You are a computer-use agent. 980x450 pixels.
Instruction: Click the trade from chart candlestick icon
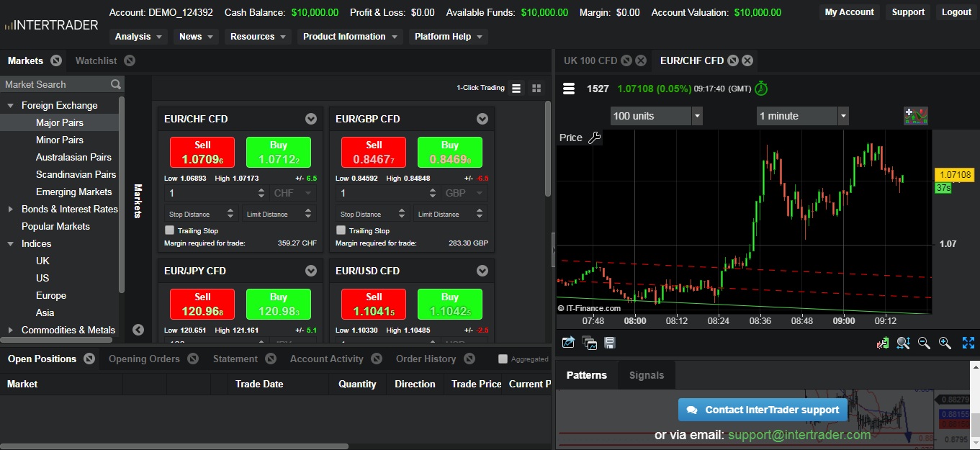[x=882, y=343]
